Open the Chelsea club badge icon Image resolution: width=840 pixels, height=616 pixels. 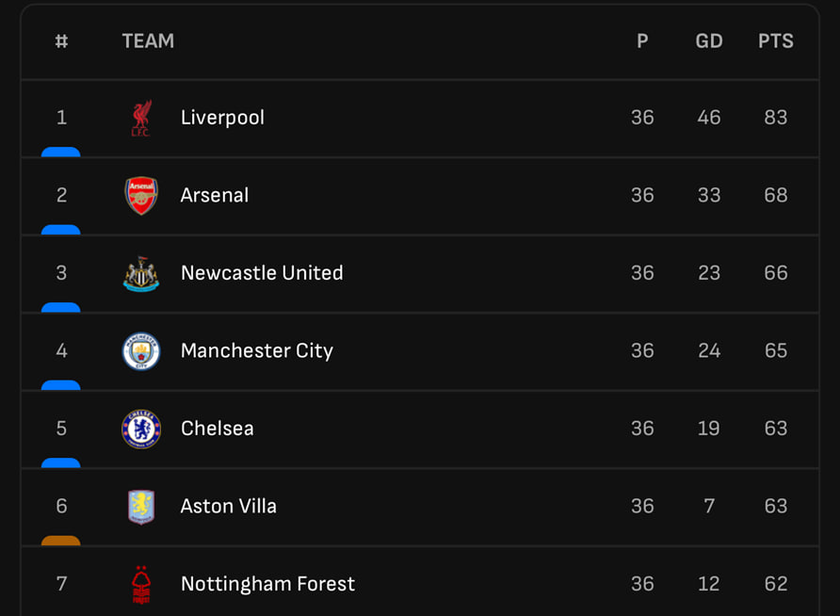coord(141,429)
